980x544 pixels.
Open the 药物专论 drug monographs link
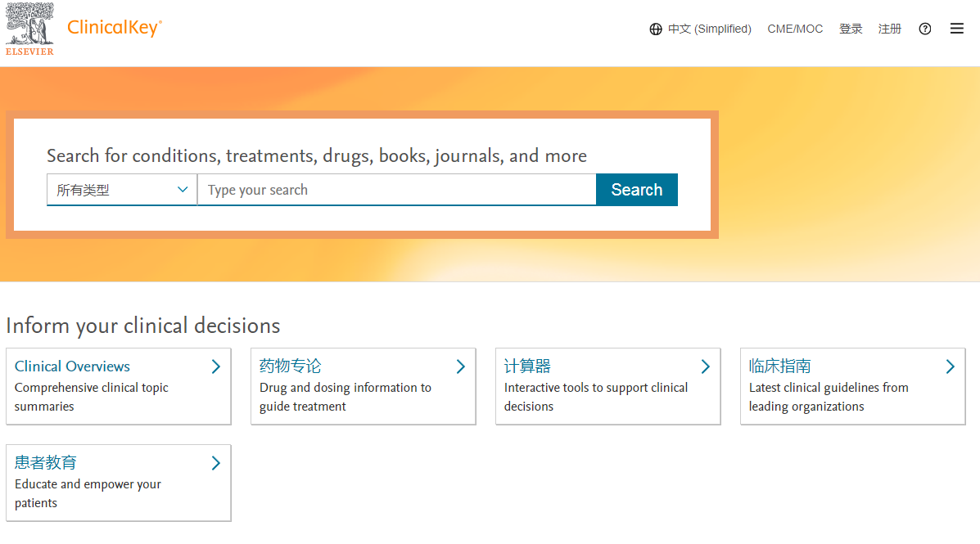pos(291,366)
